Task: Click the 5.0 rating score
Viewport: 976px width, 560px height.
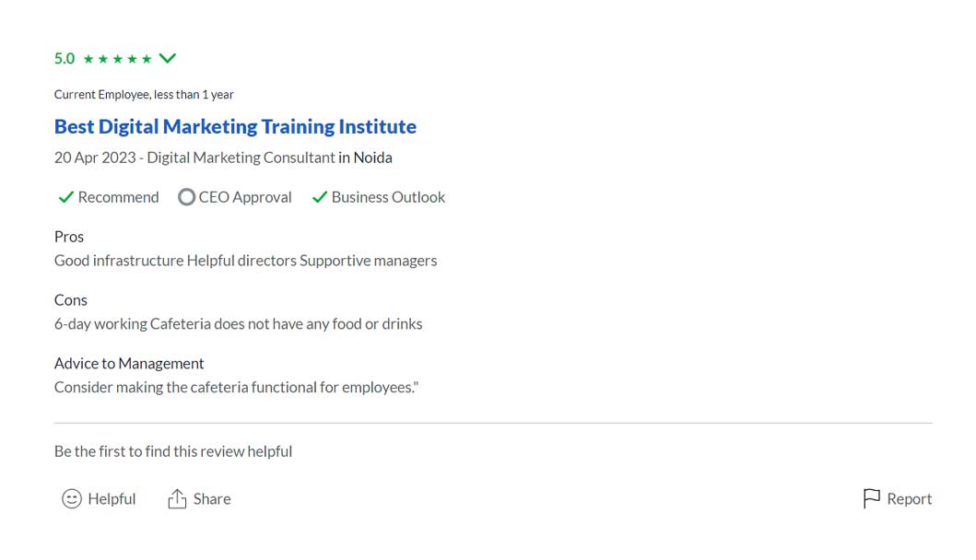Action: pos(64,59)
